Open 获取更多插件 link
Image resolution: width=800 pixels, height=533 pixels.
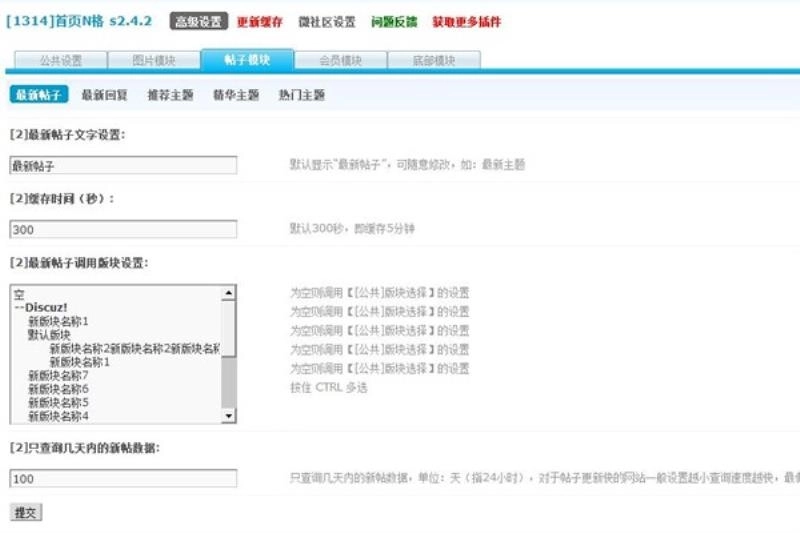click(467, 22)
